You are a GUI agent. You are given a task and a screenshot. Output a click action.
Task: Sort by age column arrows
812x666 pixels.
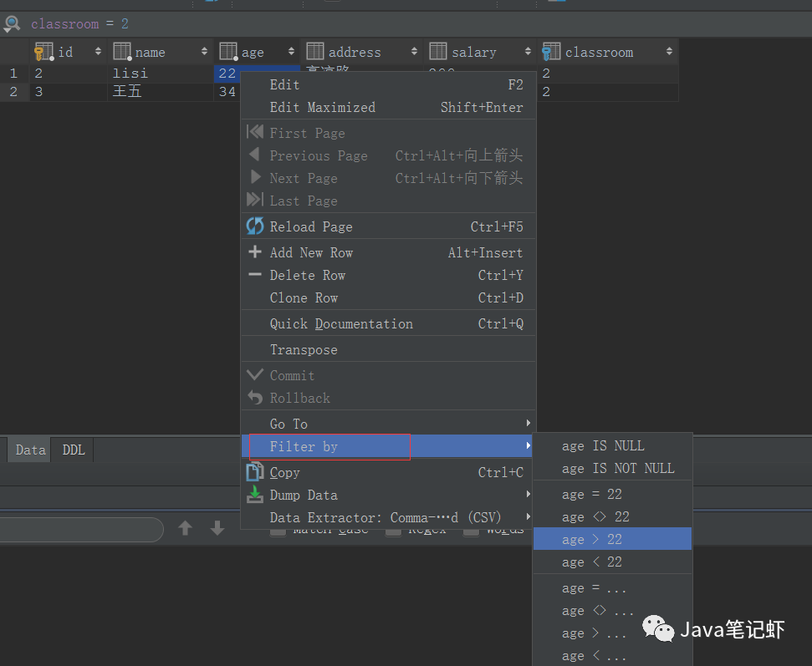pyautogui.click(x=291, y=51)
